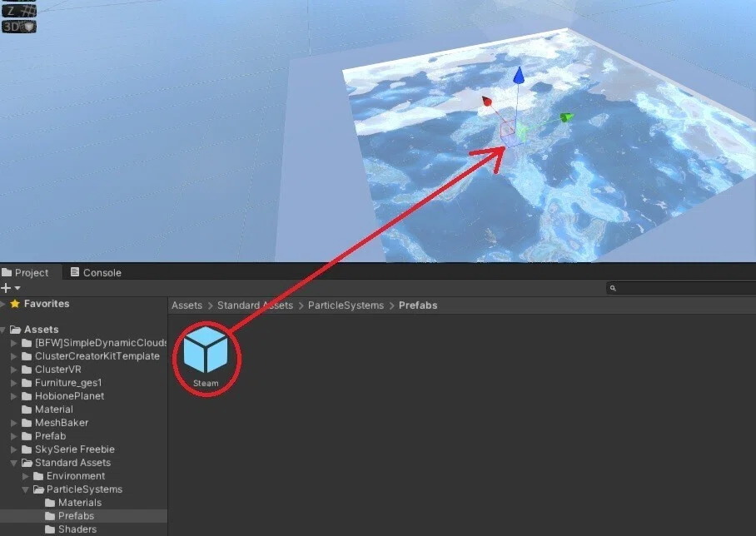Expand the [BFW]SimpleDynamicClouds folder arrow
Screen dimensions: 756x536
[14, 343]
